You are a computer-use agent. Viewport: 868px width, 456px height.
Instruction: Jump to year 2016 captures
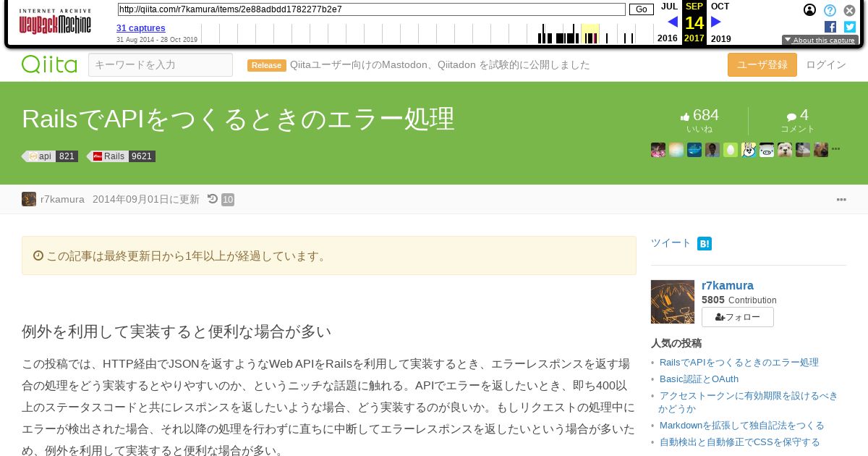tap(667, 38)
